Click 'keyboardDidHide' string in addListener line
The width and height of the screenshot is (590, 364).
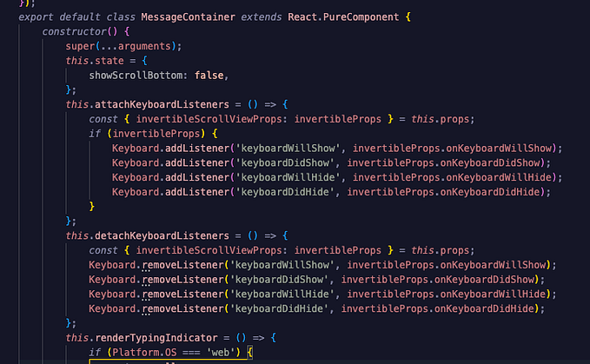[x=285, y=192]
